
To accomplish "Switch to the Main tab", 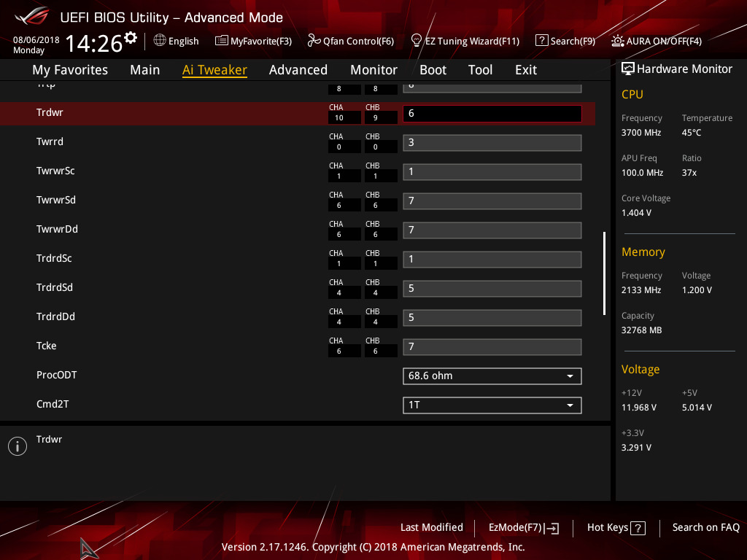I will pyautogui.click(x=145, y=70).
